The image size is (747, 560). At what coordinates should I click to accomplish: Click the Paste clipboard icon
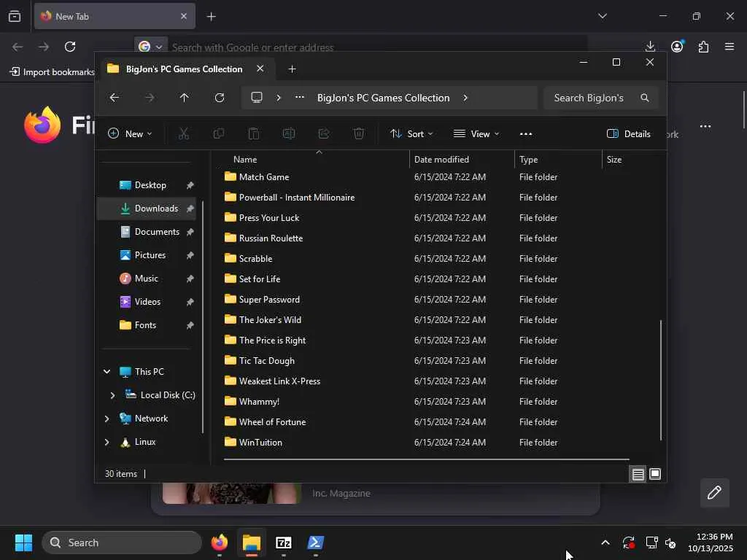pos(254,134)
